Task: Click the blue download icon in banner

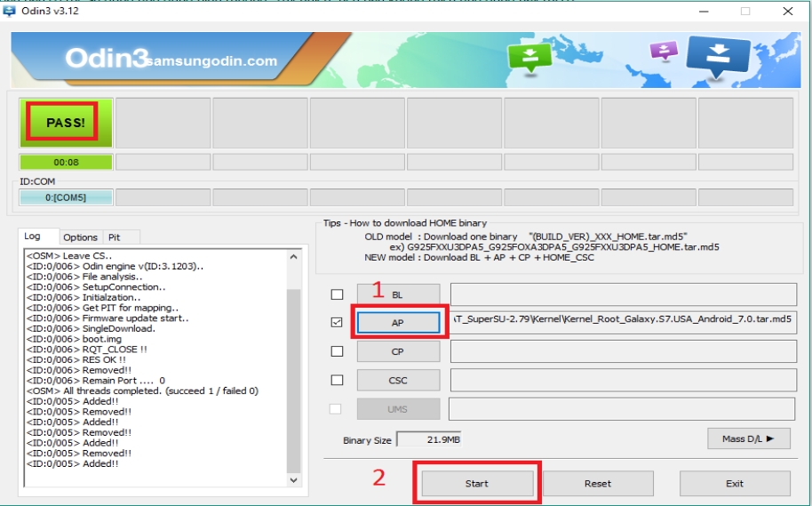Action: pos(718,56)
